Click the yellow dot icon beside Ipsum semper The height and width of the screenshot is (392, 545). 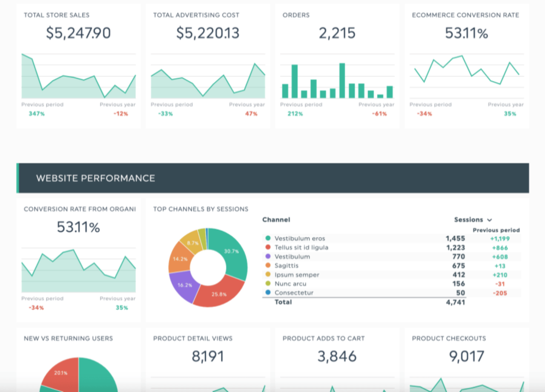267,274
